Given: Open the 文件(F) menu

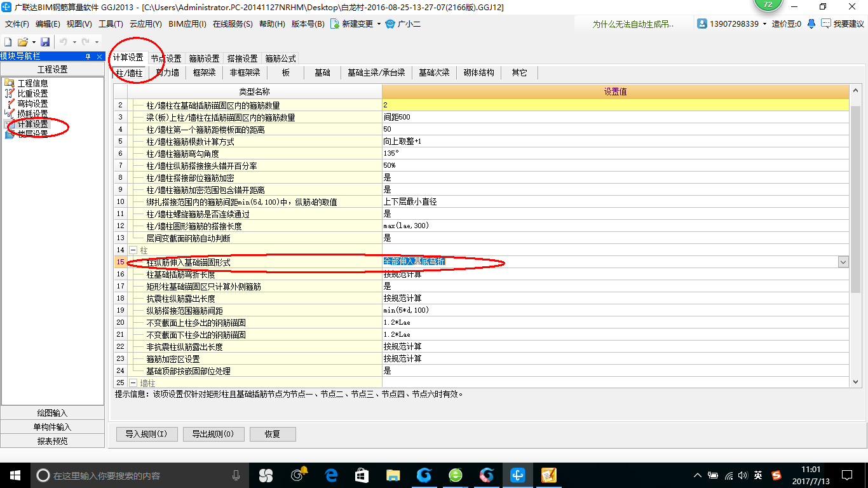Looking at the screenshot, I should point(17,24).
